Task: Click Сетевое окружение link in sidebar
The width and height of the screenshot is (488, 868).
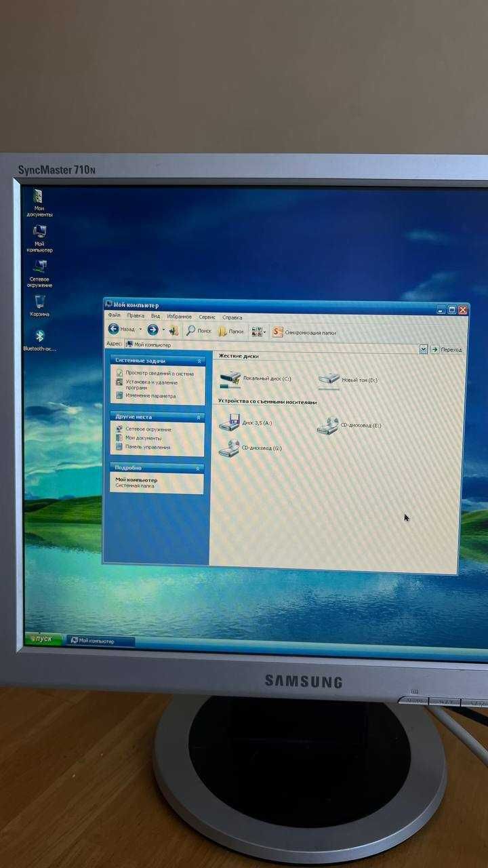Action: click(144, 429)
